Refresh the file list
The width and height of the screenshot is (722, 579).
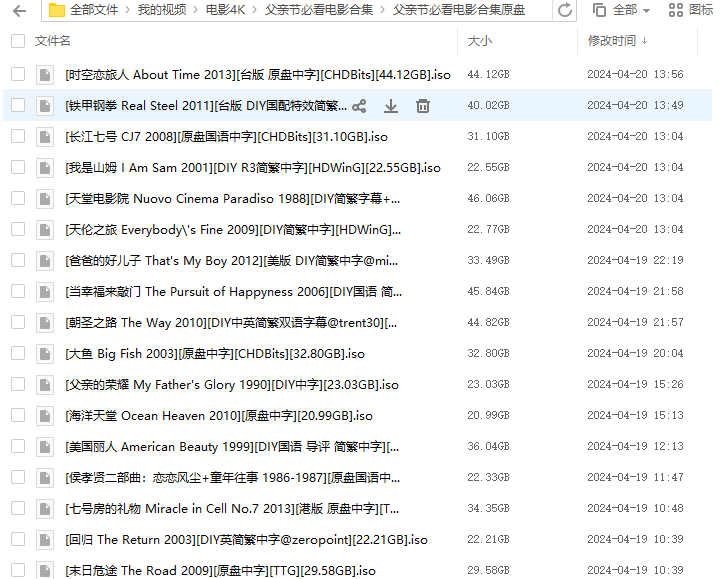tap(565, 10)
